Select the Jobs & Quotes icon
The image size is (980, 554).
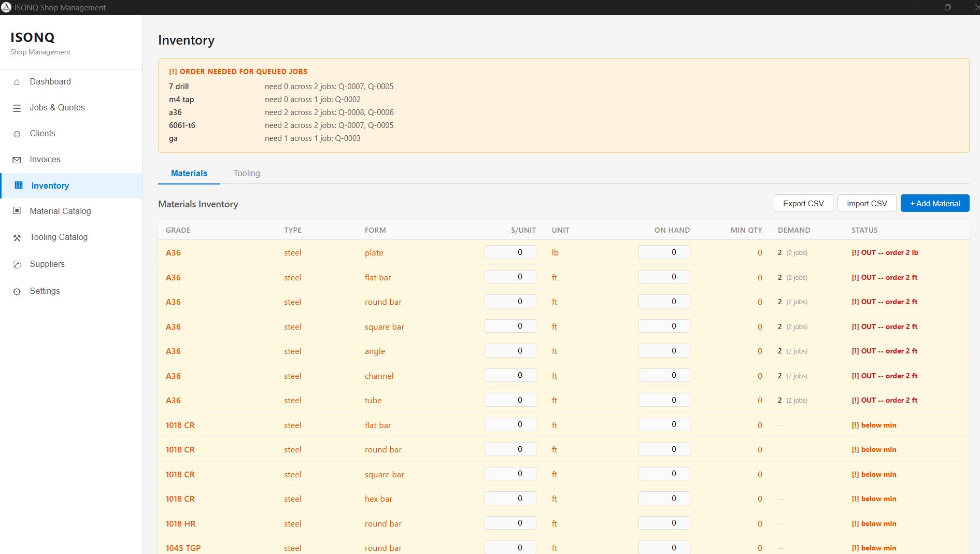[16, 107]
